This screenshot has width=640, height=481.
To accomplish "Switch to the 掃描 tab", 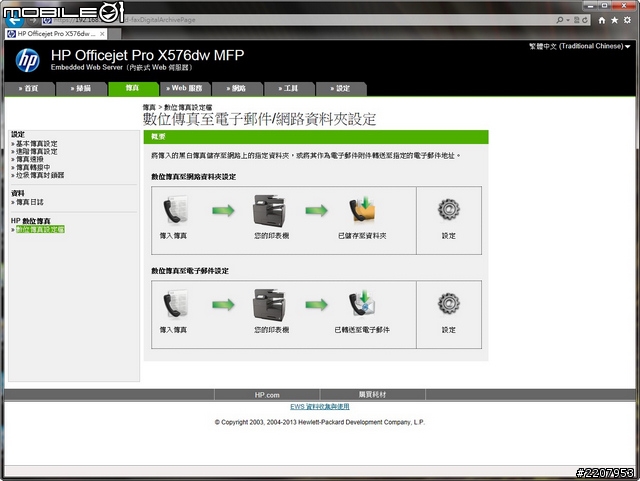I will point(81,89).
